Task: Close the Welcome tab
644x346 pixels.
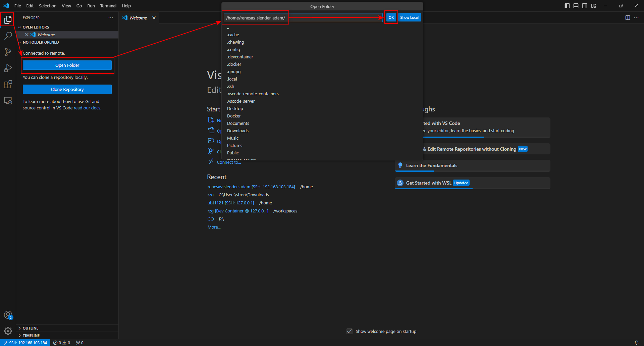Action: (x=154, y=18)
